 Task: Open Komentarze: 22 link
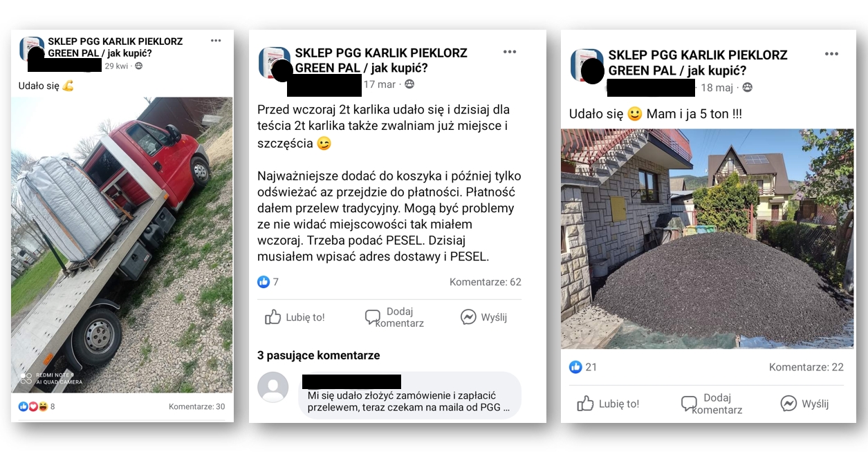(x=806, y=367)
